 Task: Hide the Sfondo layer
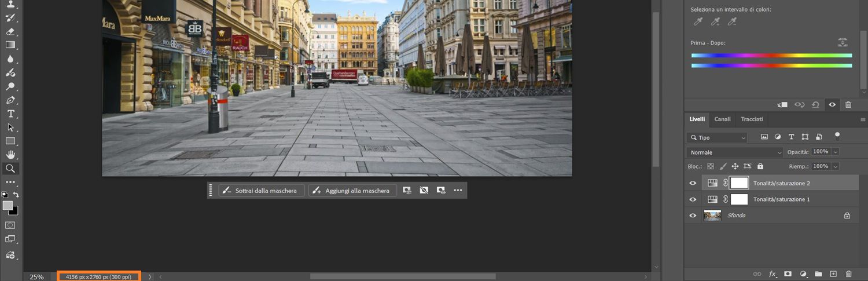coord(693,216)
